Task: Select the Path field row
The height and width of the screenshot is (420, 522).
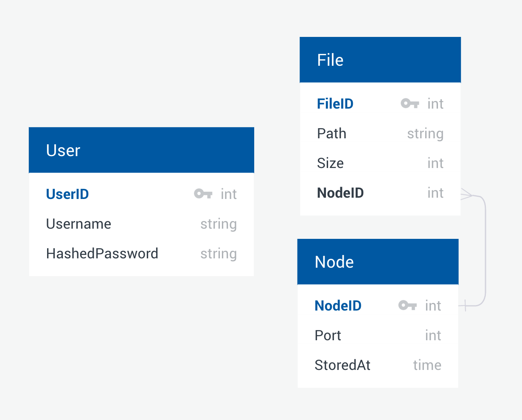Action: [x=331, y=133]
